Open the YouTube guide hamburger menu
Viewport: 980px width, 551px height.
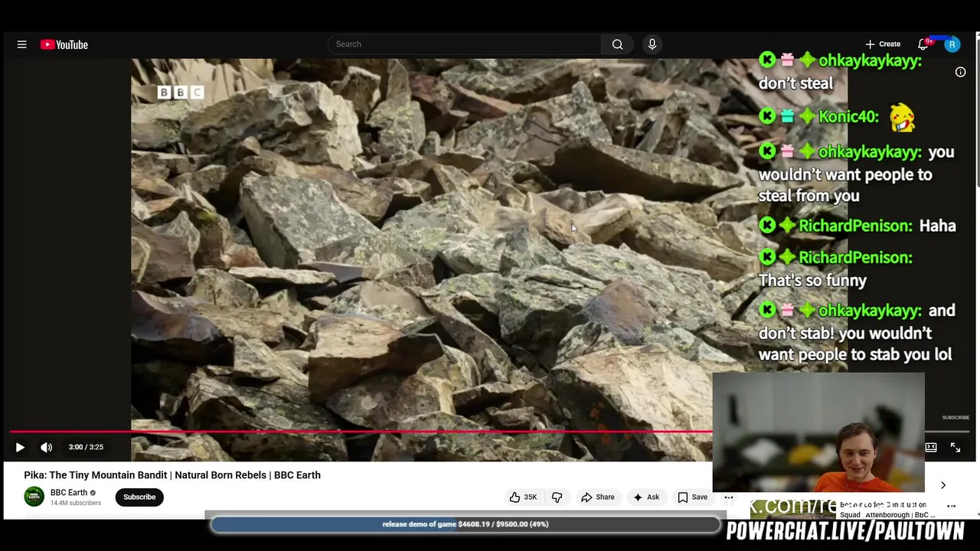(22, 44)
